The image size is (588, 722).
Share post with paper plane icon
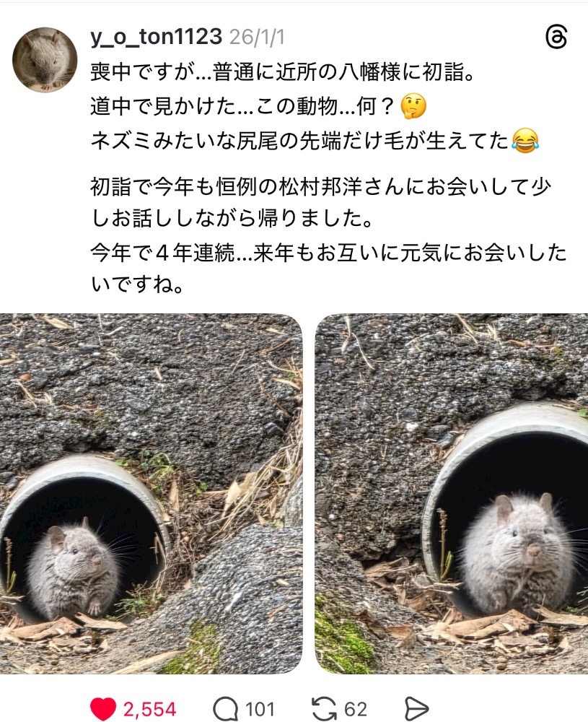[416, 709]
